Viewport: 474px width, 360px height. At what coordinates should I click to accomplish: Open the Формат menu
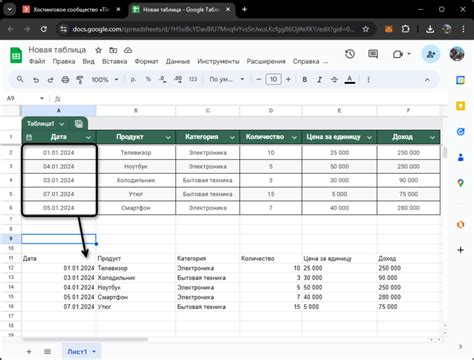[x=146, y=61]
